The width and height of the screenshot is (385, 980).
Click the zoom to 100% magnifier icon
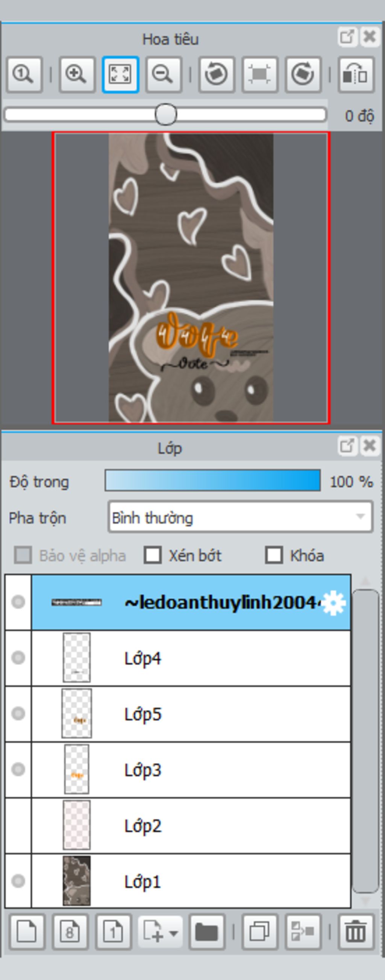(x=24, y=74)
